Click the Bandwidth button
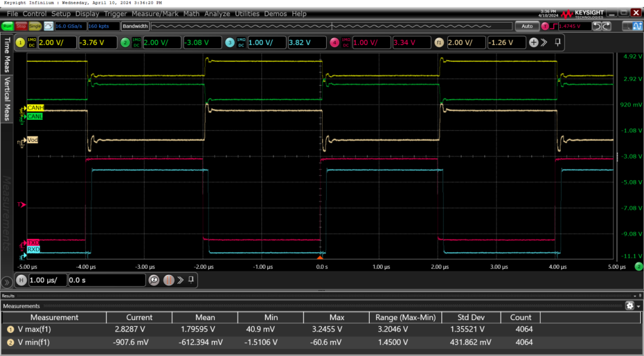This screenshot has height=356, width=644. click(x=135, y=26)
